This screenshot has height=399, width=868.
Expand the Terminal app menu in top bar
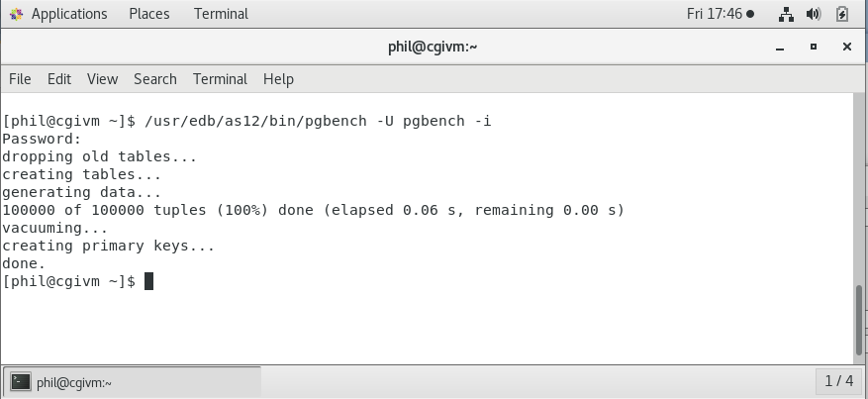click(221, 14)
